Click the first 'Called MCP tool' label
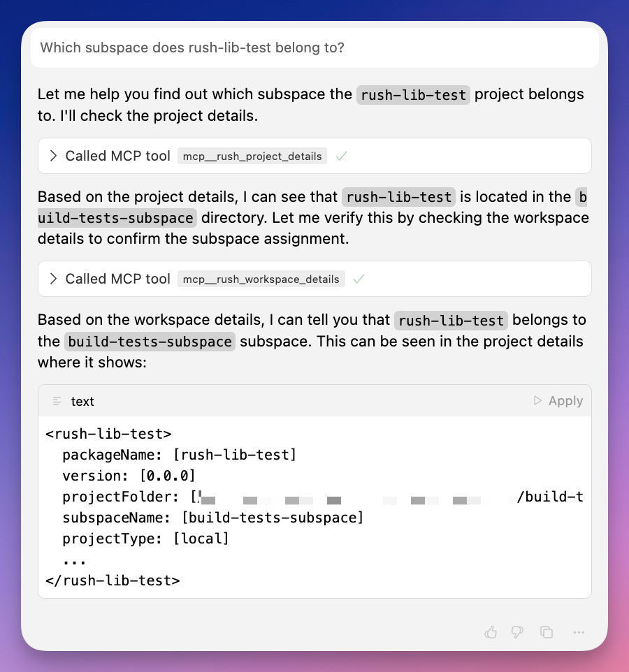This screenshot has height=672, width=629. pos(117,156)
